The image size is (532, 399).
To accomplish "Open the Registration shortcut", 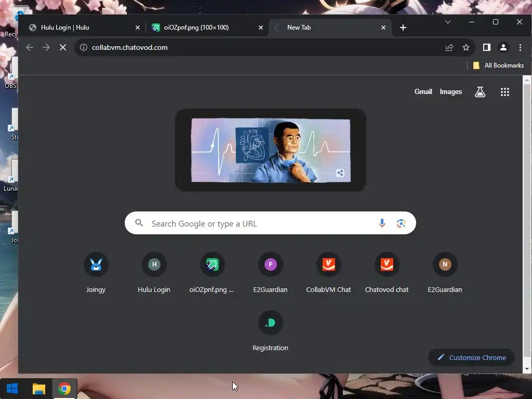I will pos(270,331).
